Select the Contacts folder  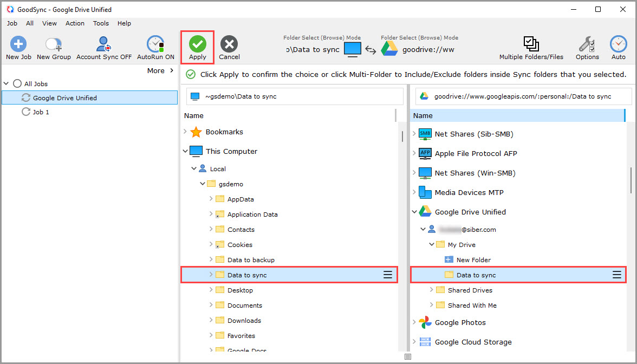tap(241, 230)
